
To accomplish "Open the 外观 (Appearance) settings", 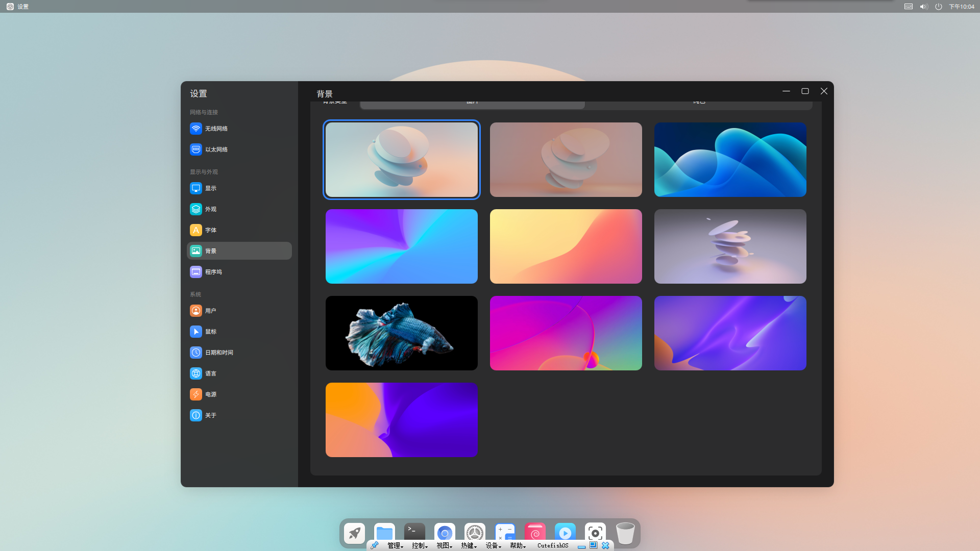I will pyautogui.click(x=210, y=209).
